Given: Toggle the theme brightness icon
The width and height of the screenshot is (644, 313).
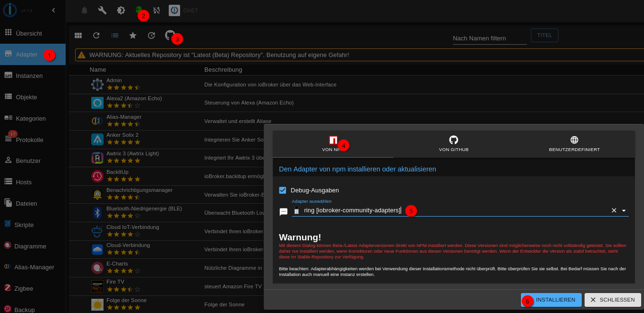Looking at the screenshot, I should [121, 10].
